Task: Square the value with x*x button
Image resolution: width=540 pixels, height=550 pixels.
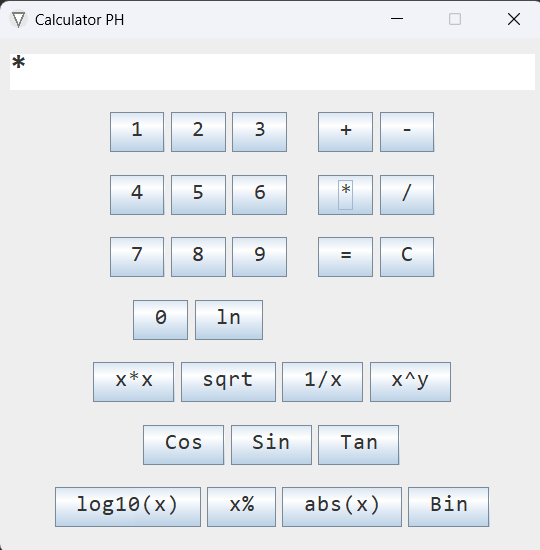Action: 133,382
